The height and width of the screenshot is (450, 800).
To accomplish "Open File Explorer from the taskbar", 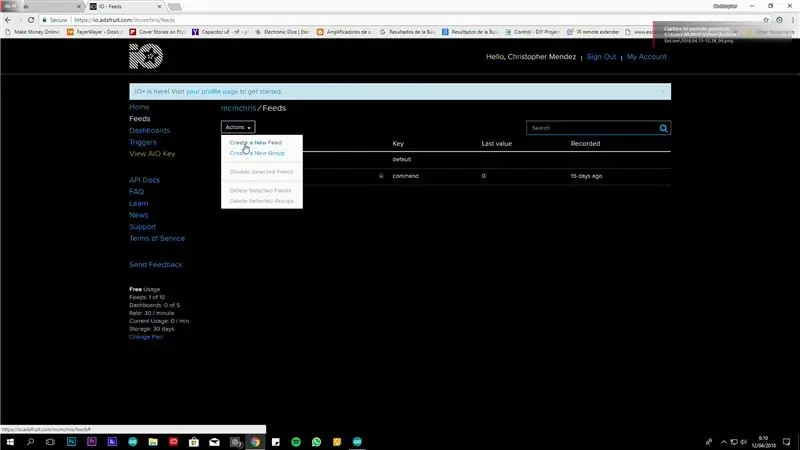I will [x=153, y=442].
